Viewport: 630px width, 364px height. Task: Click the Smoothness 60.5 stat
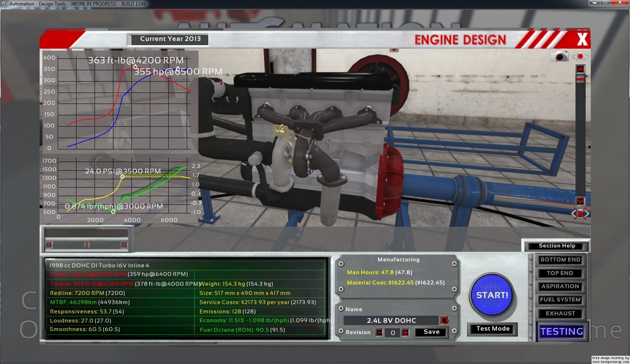click(85, 329)
